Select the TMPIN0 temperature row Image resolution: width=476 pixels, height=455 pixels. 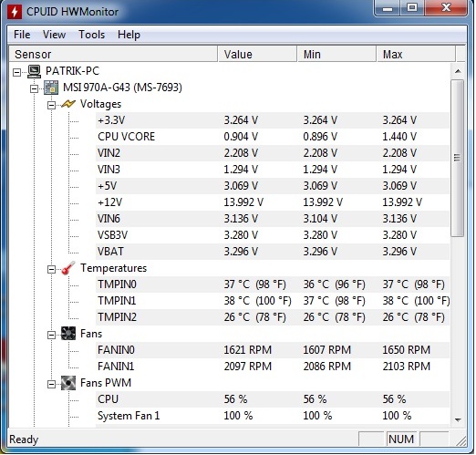tap(273, 284)
